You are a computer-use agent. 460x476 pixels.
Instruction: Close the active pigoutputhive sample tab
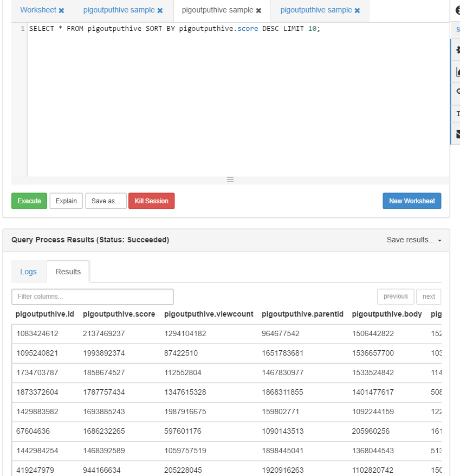(258, 10)
